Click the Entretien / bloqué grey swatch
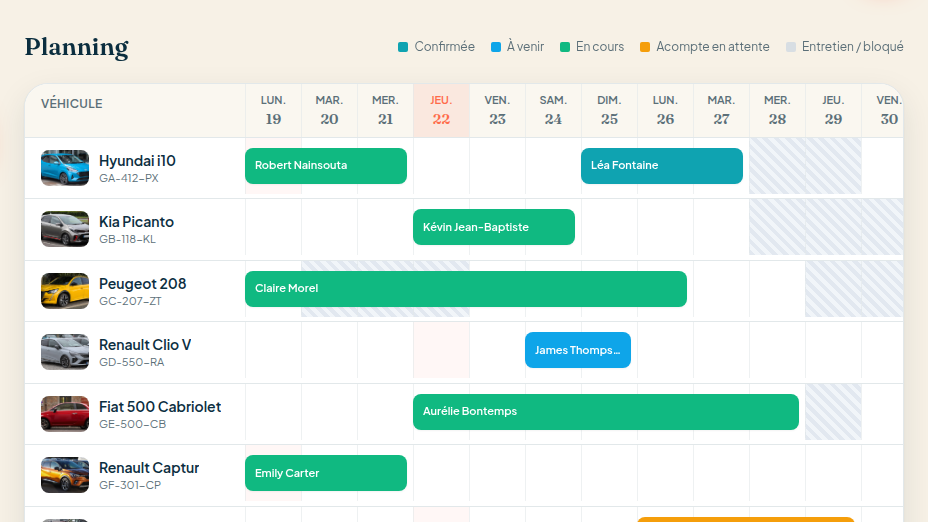Screen dimensions: 928x522 point(791,47)
